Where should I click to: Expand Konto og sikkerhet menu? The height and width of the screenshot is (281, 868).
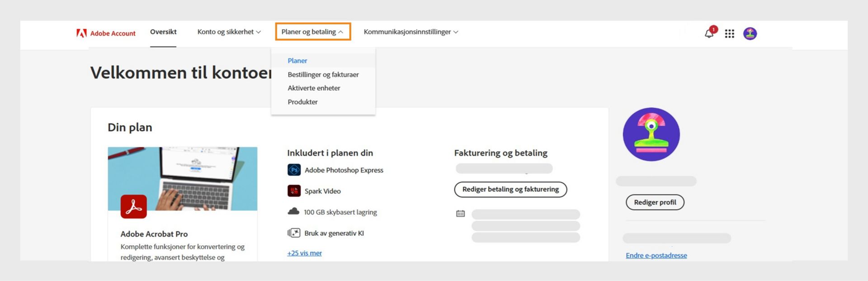pyautogui.click(x=229, y=32)
